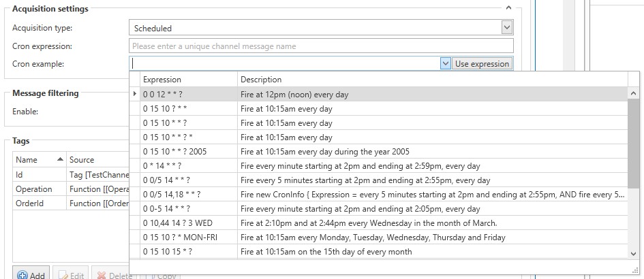
Task: Click the Add tag button
Action: [30, 274]
